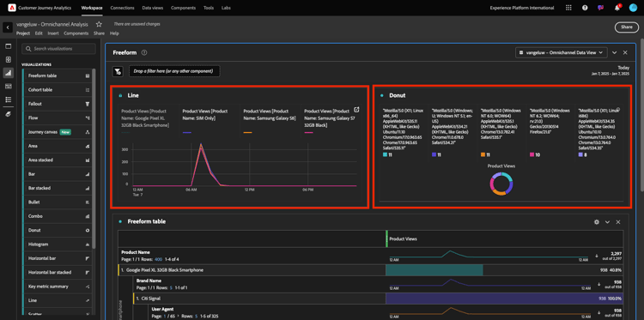Screen dimensions: 644x320
Task: Open the Edit menu
Action: point(39,33)
